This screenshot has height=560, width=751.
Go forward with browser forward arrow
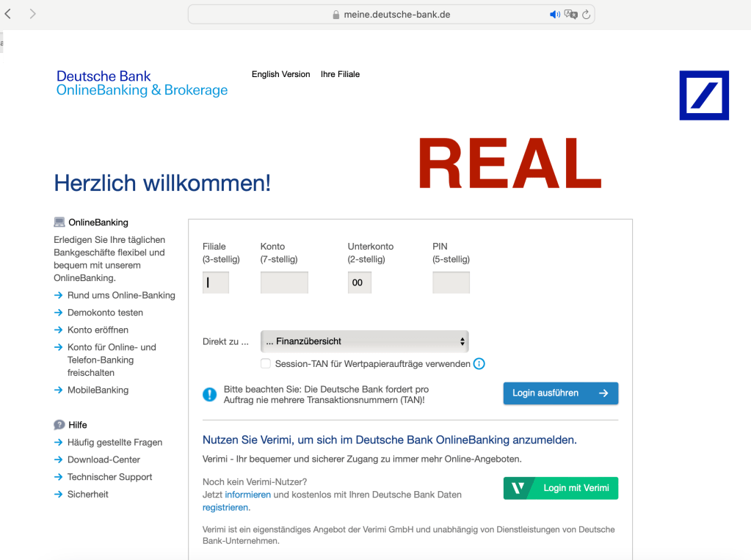[x=32, y=14]
